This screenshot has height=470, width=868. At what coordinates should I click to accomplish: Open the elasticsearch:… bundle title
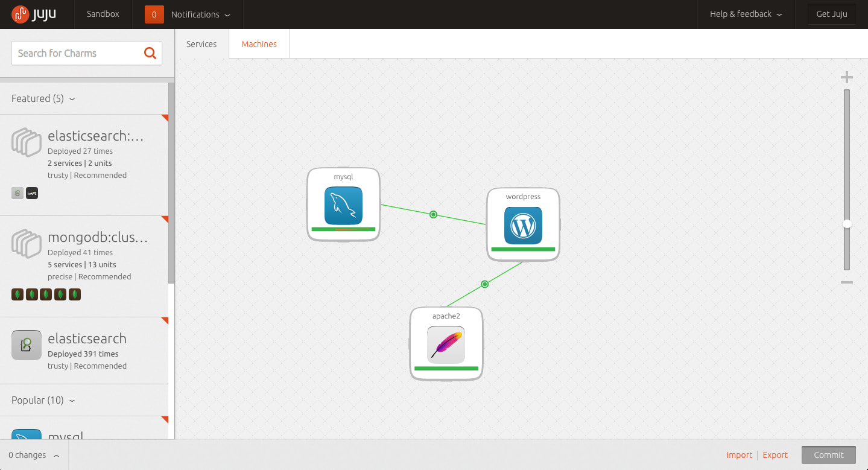(96, 136)
